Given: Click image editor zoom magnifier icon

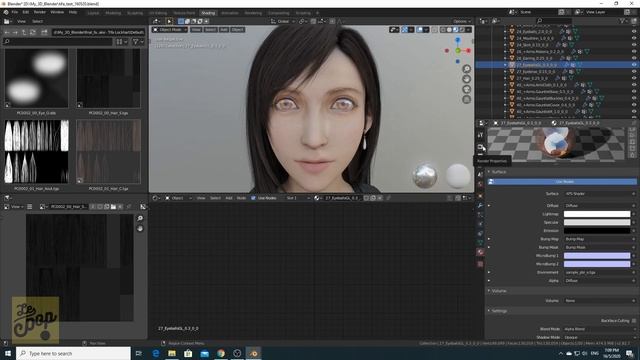Looking at the screenshot, I should click(x=140, y=218).
